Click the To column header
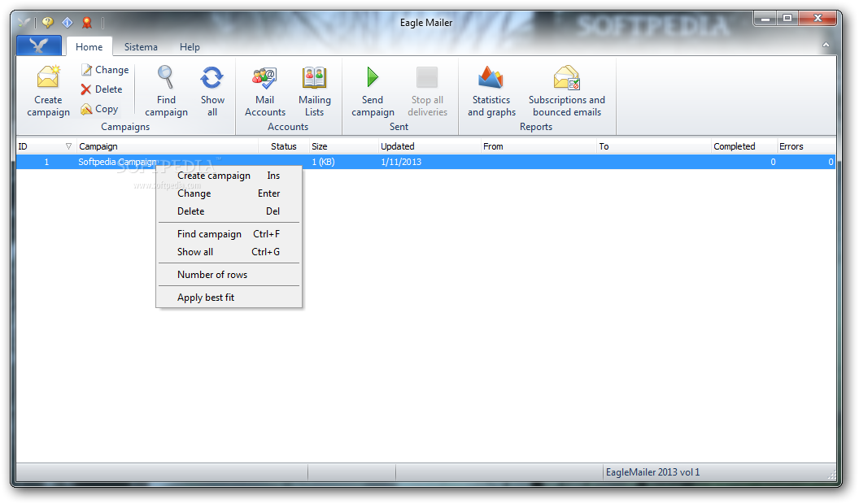This screenshot has width=859, height=504. coord(653,146)
